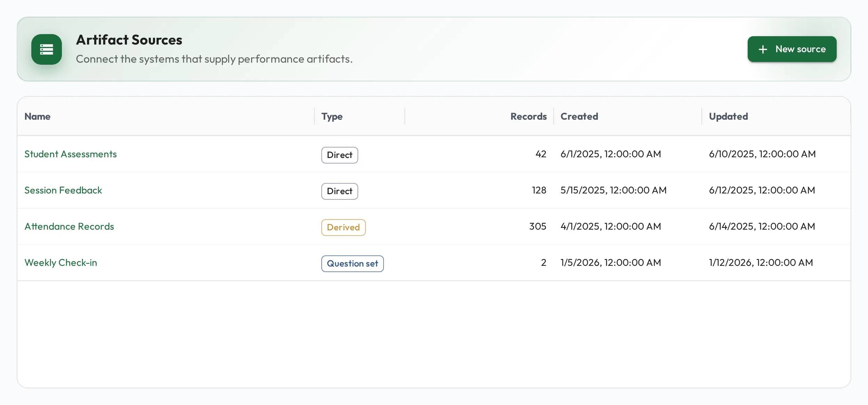Click the created date 4/1/2025, 12:00:00 AM
The height and width of the screenshot is (405, 868).
(611, 227)
